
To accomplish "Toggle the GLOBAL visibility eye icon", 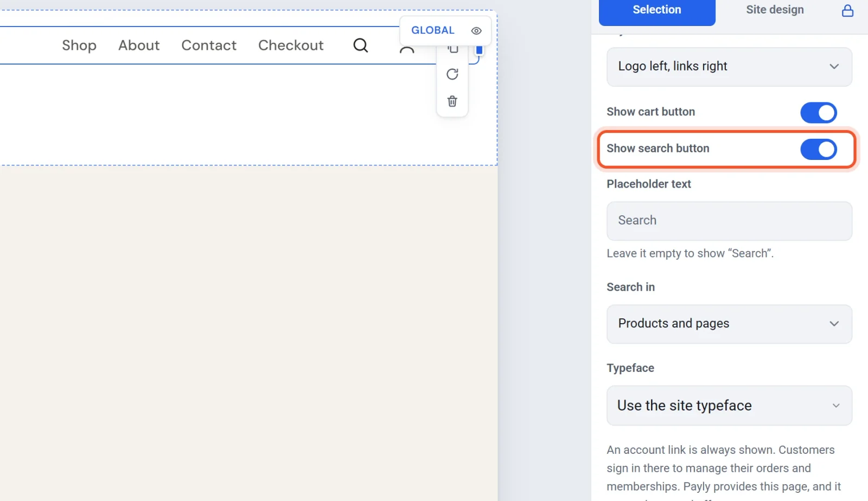I will pyautogui.click(x=476, y=31).
